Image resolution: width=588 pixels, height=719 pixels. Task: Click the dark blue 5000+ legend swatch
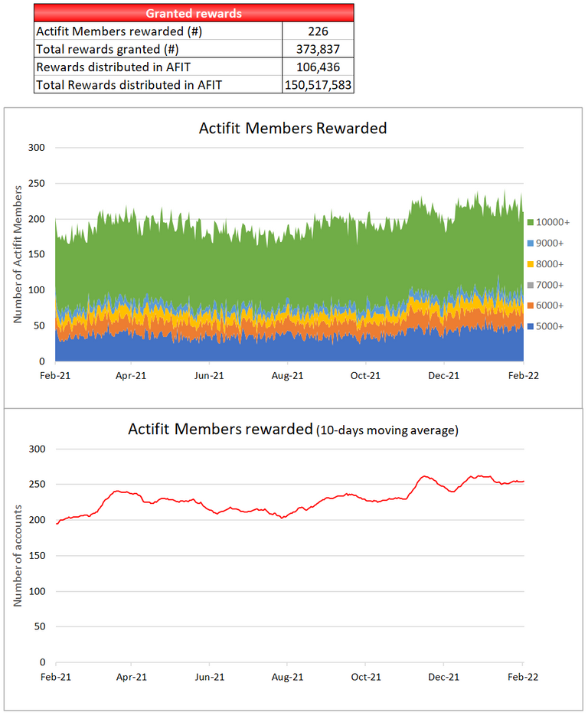click(x=531, y=326)
